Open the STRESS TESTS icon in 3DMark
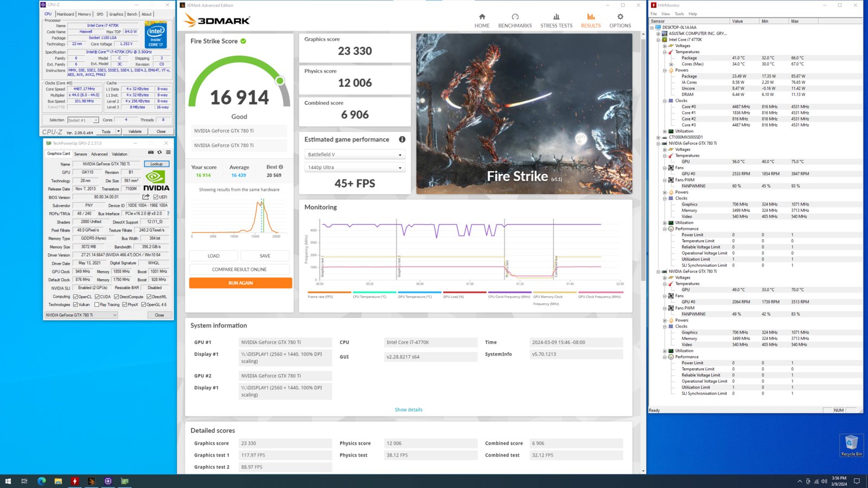Screen dimensions: 868x488 (x=556, y=17)
